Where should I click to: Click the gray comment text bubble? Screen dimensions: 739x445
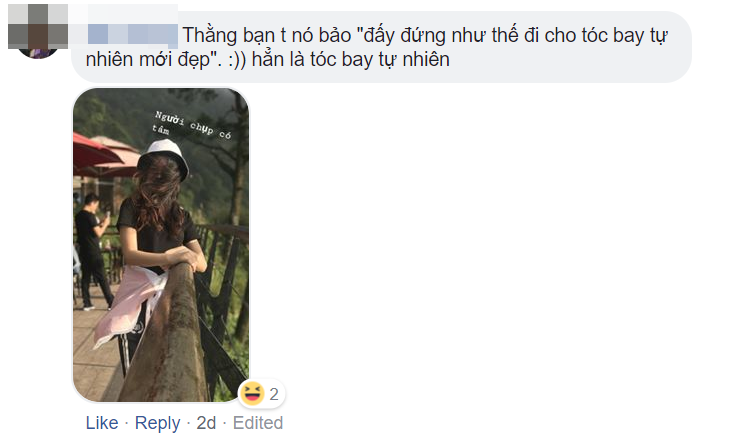tap(381, 47)
